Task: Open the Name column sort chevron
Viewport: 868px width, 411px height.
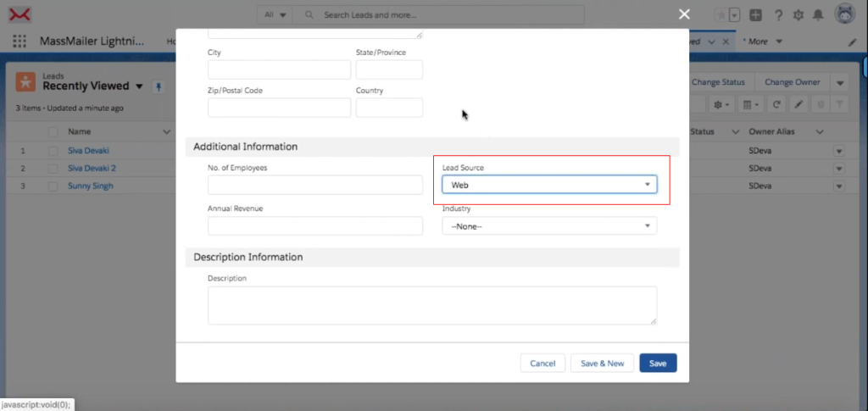Action: 166,131
